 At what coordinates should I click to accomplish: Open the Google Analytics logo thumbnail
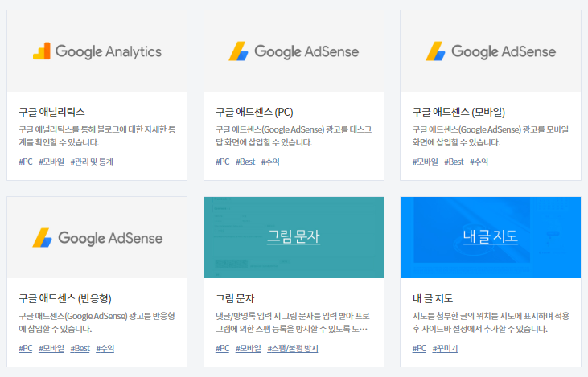tap(97, 51)
